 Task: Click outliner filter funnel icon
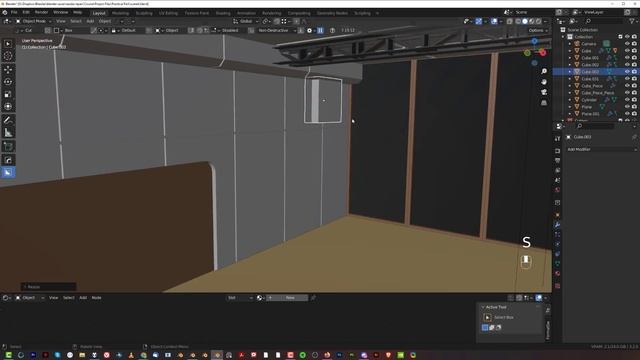coord(633,21)
